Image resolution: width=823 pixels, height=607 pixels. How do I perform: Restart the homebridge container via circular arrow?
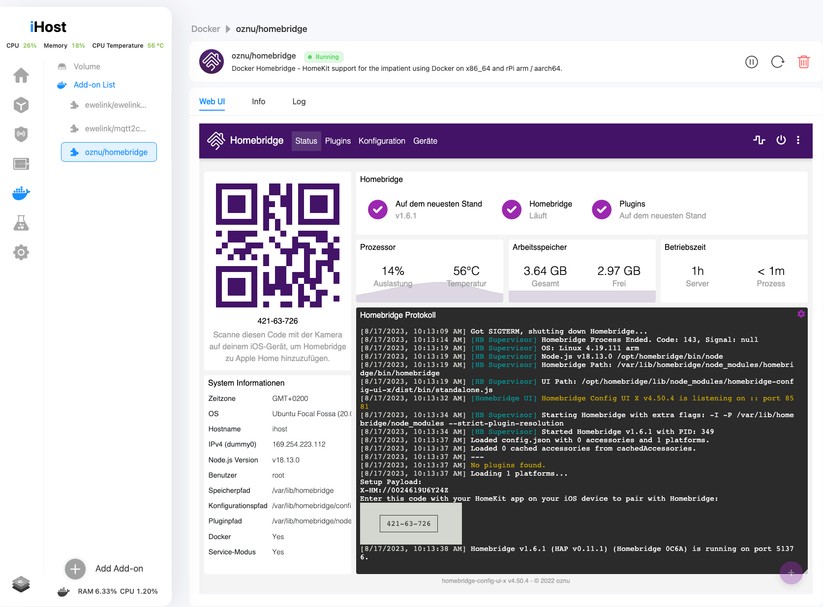(x=778, y=62)
